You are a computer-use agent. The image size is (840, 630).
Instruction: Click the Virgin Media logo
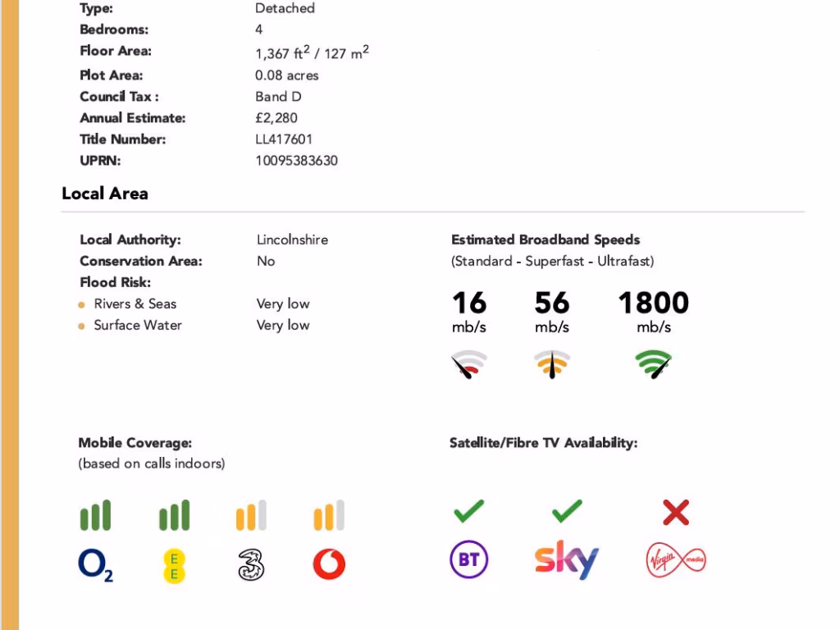[675, 560]
